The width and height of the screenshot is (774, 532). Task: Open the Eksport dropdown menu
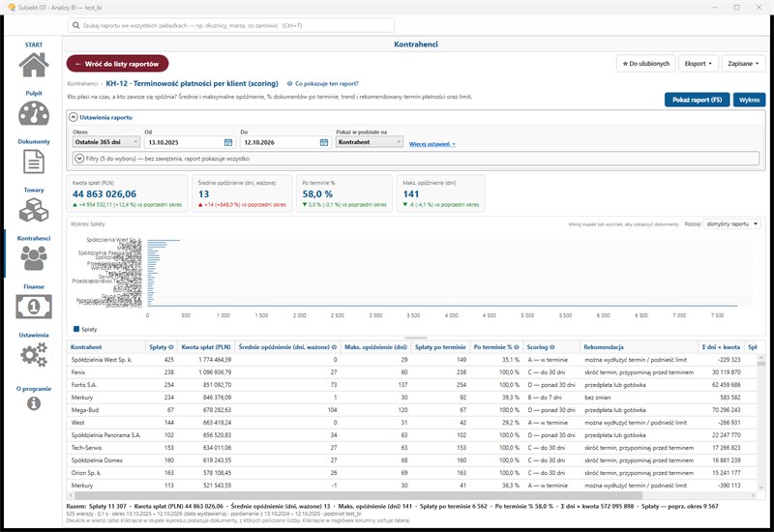(698, 64)
